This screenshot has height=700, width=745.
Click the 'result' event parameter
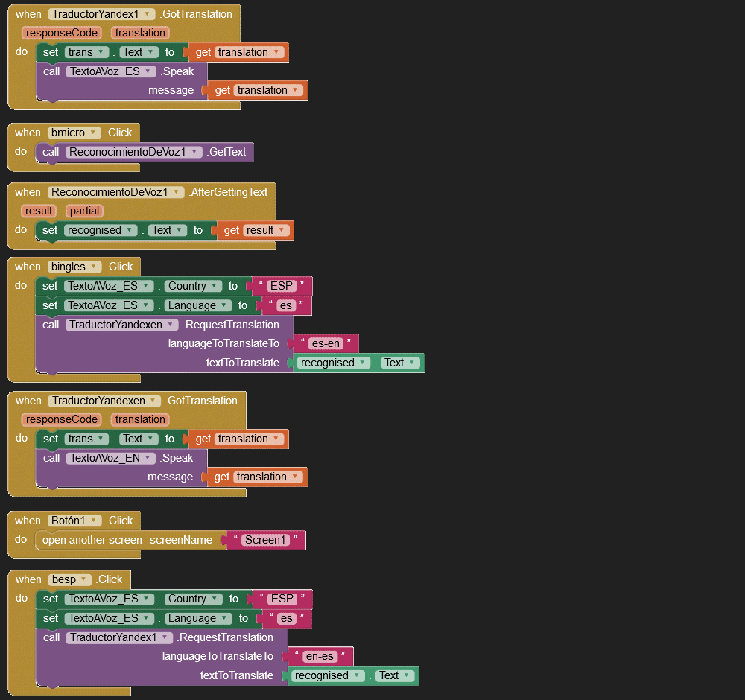click(39, 211)
